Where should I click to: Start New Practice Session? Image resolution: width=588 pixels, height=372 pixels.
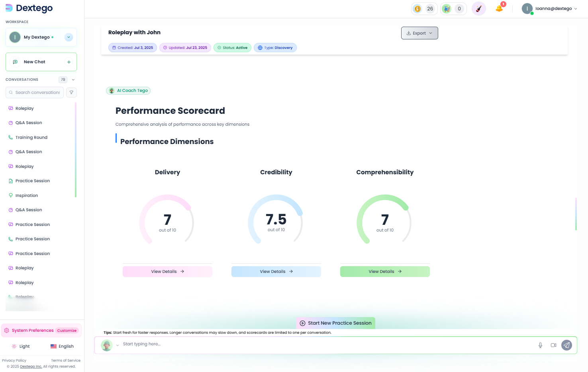335,323
